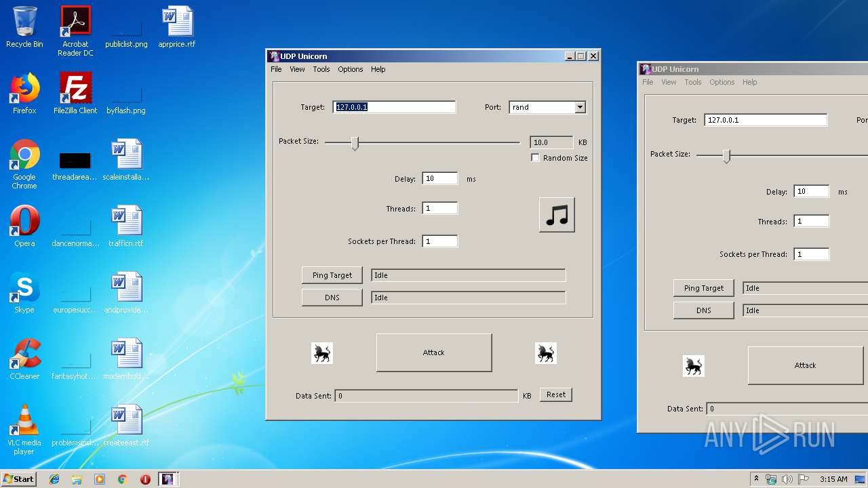Open the Action Center flag in the tray
Image resolution: width=868 pixels, height=488 pixels.
click(803, 479)
